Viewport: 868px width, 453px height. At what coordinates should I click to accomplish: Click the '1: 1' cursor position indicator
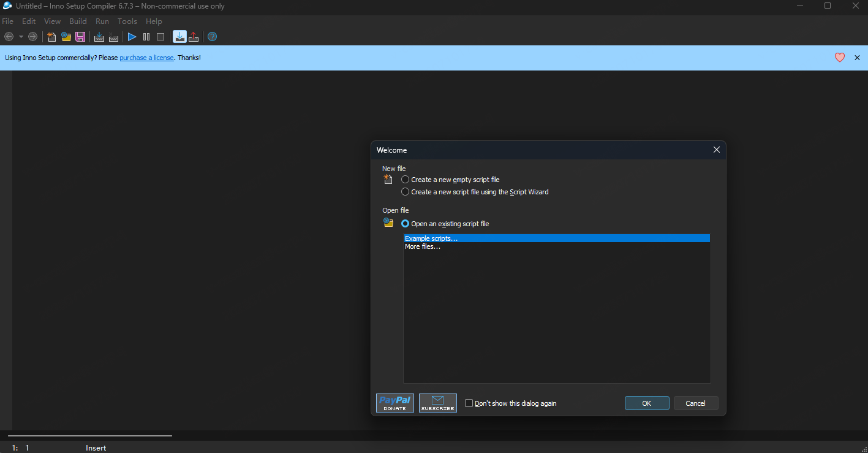click(x=21, y=448)
